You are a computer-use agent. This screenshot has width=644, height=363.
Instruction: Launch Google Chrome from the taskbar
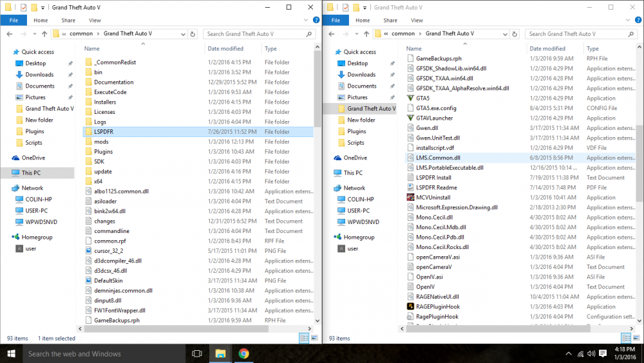tap(243, 353)
